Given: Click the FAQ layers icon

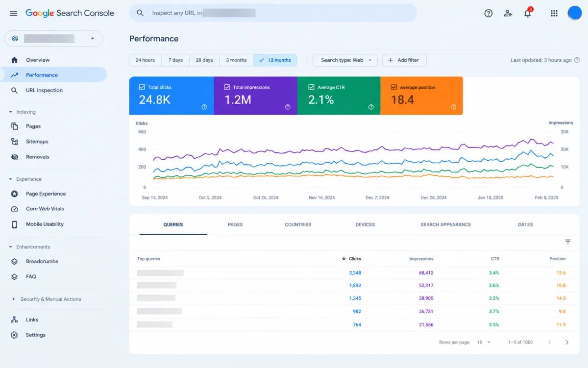Looking at the screenshot, I should pyautogui.click(x=14, y=276).
